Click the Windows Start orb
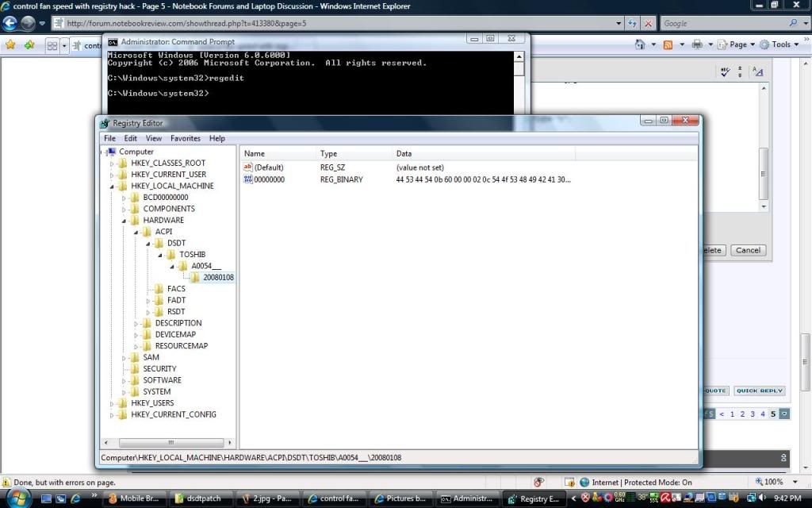The image size is (812, 508). [x=18, y=498]
